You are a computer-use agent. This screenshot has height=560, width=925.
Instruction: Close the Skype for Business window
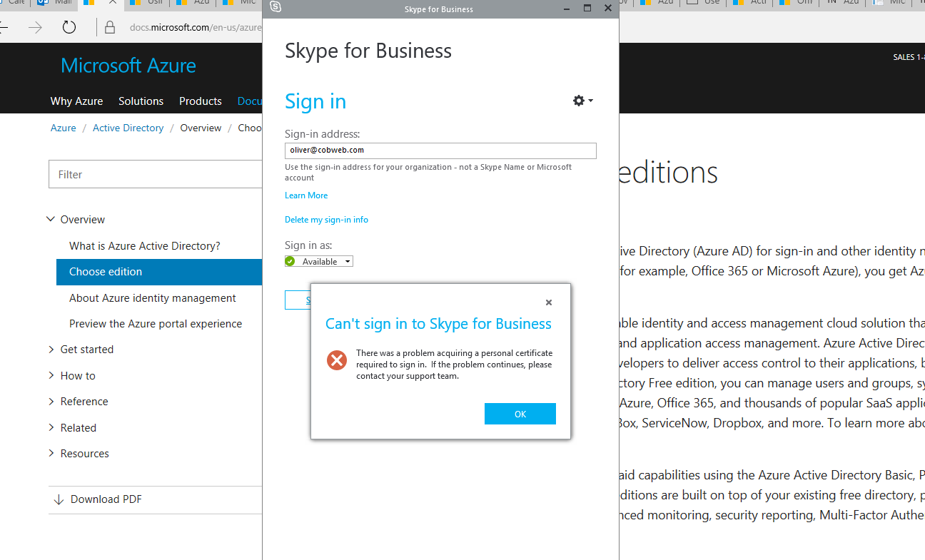point(608,9)
